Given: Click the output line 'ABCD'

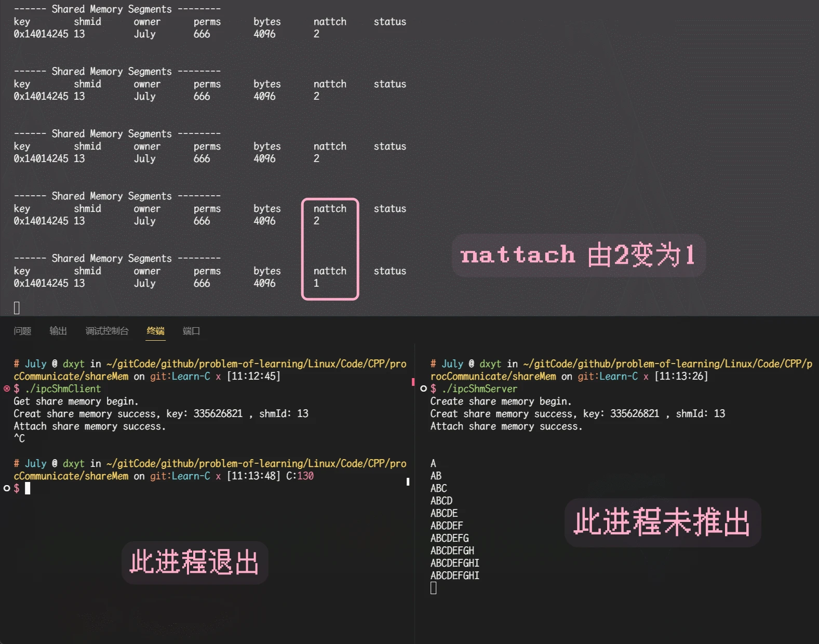Looking at the screenshot, I should tap(441, 501).
